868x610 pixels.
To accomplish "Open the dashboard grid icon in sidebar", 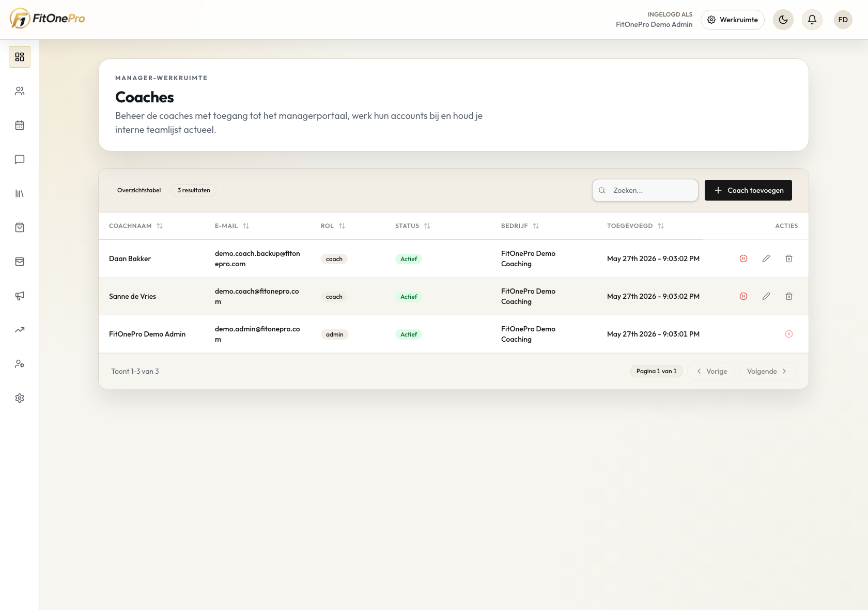I will (20, 57).
